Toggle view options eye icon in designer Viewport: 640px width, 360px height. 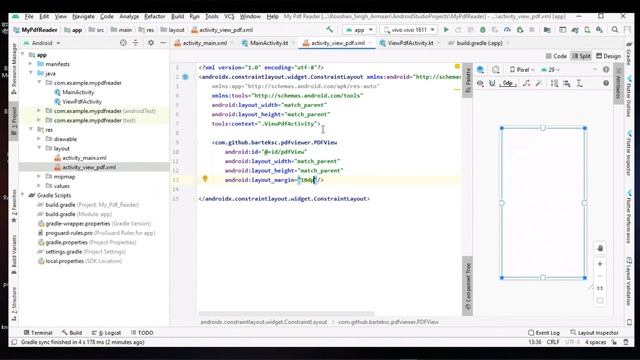(480, 83)
